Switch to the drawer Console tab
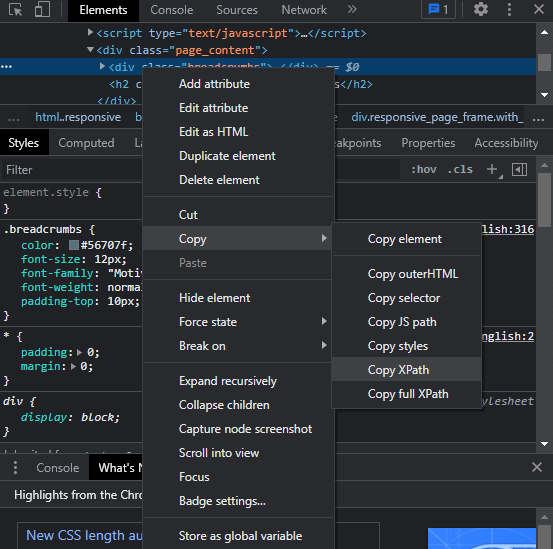Viewport: 553px width, 549px height. tap(58, 468)
